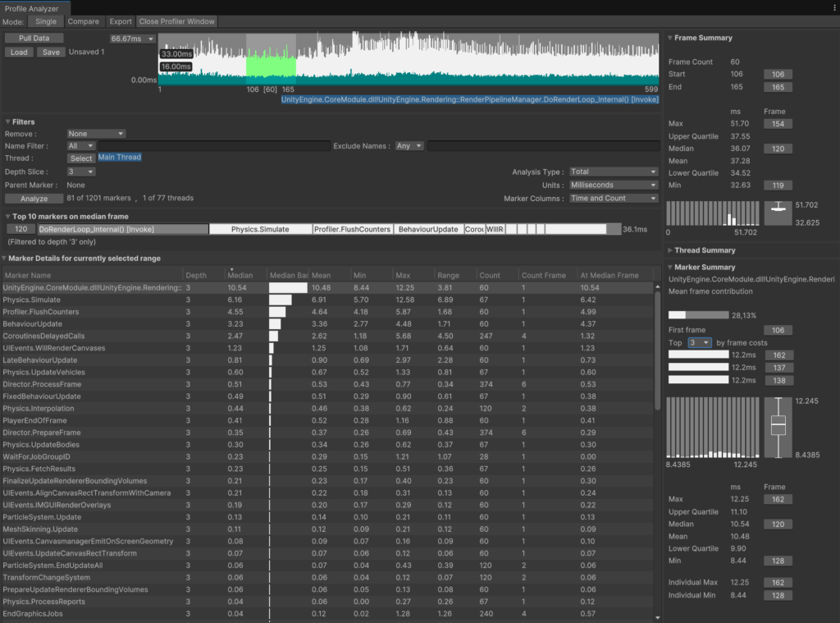Click the thread Select button
This screenshot has height=623, width=840.
tap(81, 158)
